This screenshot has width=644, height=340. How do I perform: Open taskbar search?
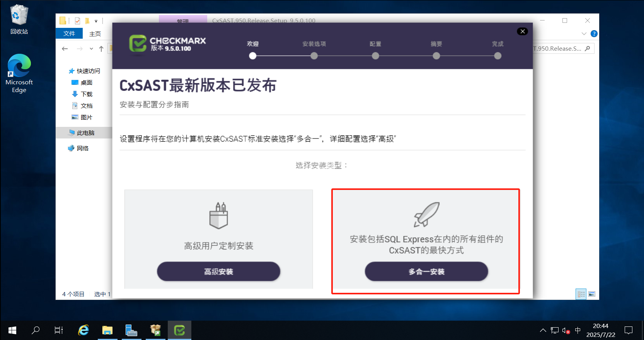(x=36, y=330)
